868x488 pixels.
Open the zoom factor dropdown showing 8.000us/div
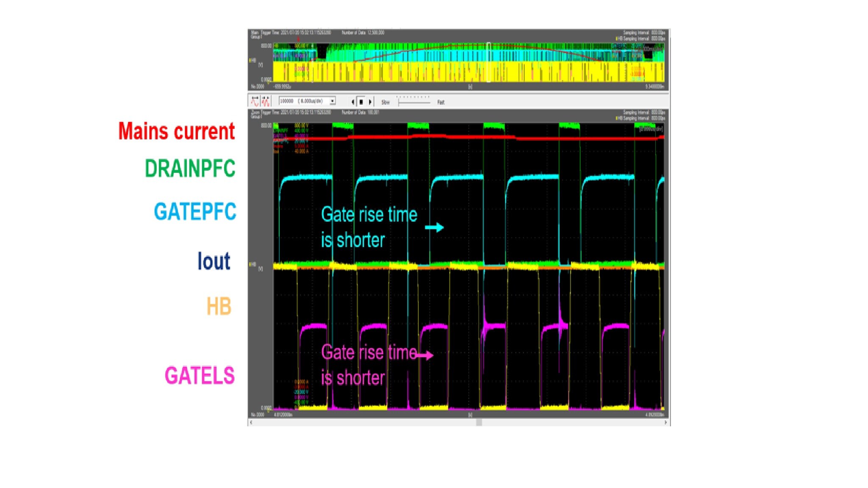click(x=332, y=101)
